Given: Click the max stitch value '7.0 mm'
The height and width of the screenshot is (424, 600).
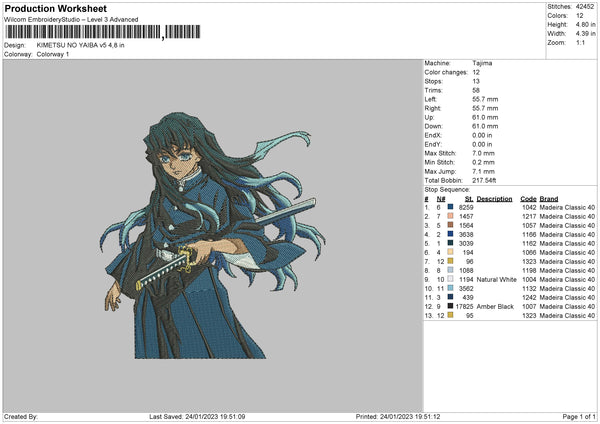Looking at the screenshot, I should pos(483,153).
